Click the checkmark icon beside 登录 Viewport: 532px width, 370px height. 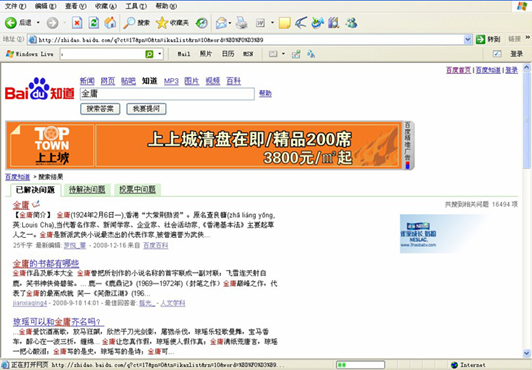pos(497,54)
